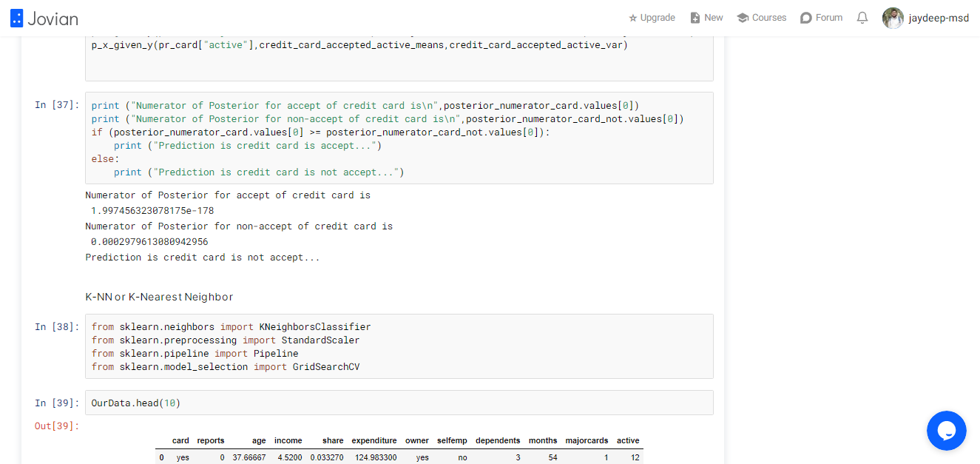Image resolution: width=980 pixels, height=464 pixels.
Task: Click the Forum speech bubble icon
Action: (x=806, y=18)
